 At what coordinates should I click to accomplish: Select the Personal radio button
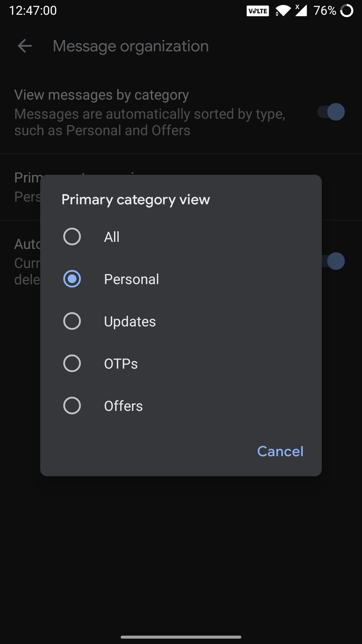tap(72, 279)
